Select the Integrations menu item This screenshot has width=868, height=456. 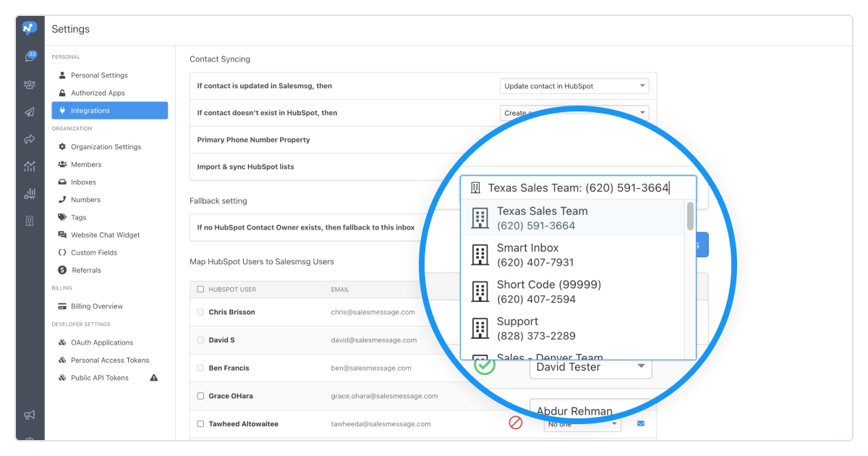[110, 111]
